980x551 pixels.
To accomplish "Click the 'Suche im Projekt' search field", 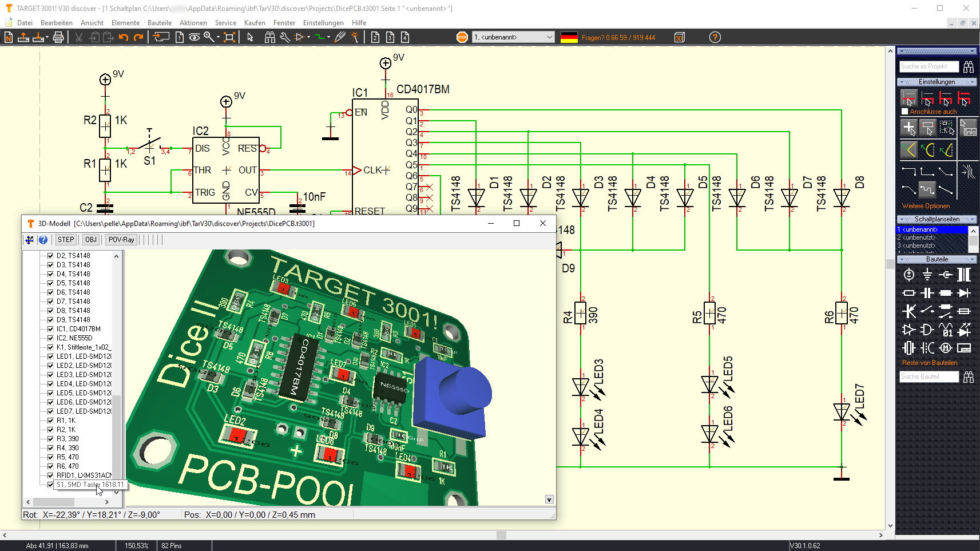I will point(929,66).
